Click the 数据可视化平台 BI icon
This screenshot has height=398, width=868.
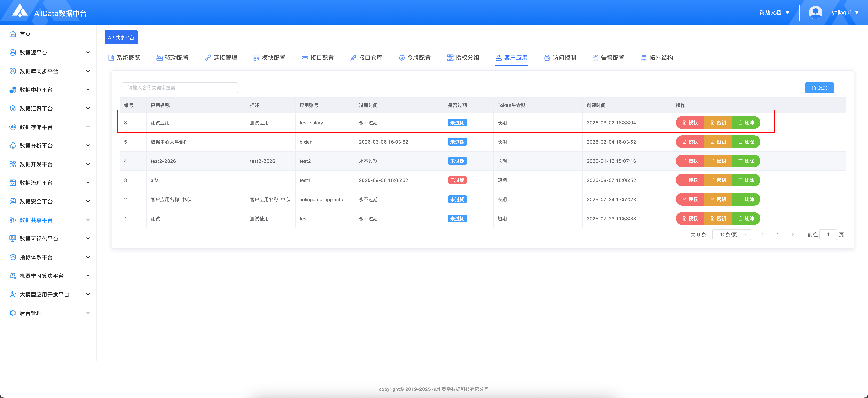coord(13,239)
